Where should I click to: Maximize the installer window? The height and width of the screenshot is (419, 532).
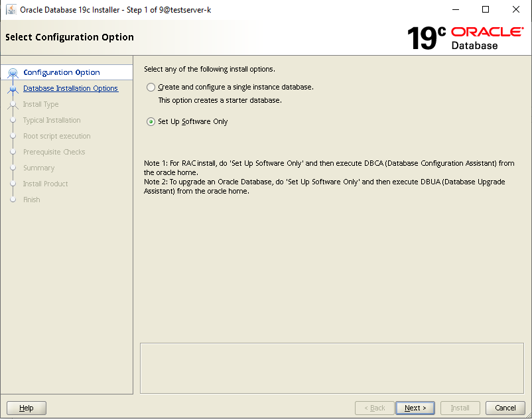[486, 9]
